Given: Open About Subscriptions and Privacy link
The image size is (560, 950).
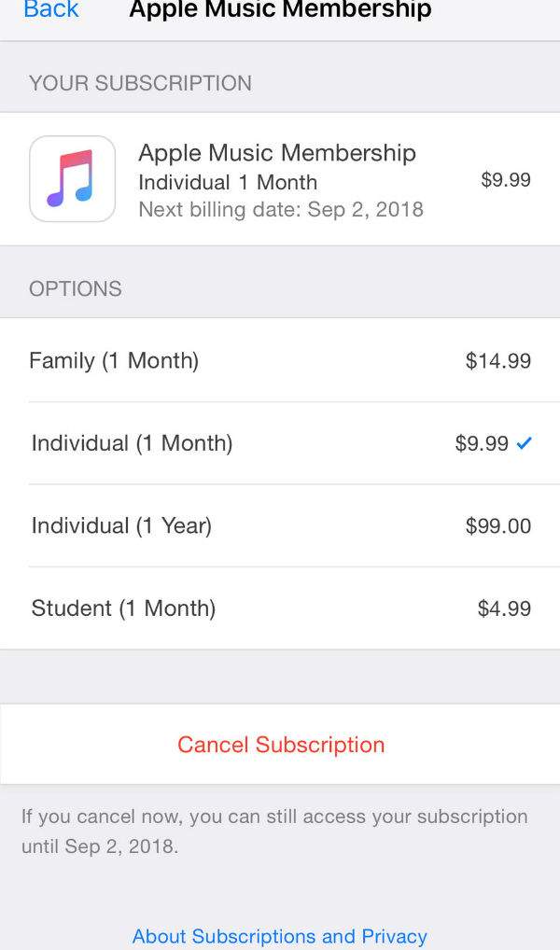Looking at the screenshot, I should (x=279, y=936).
